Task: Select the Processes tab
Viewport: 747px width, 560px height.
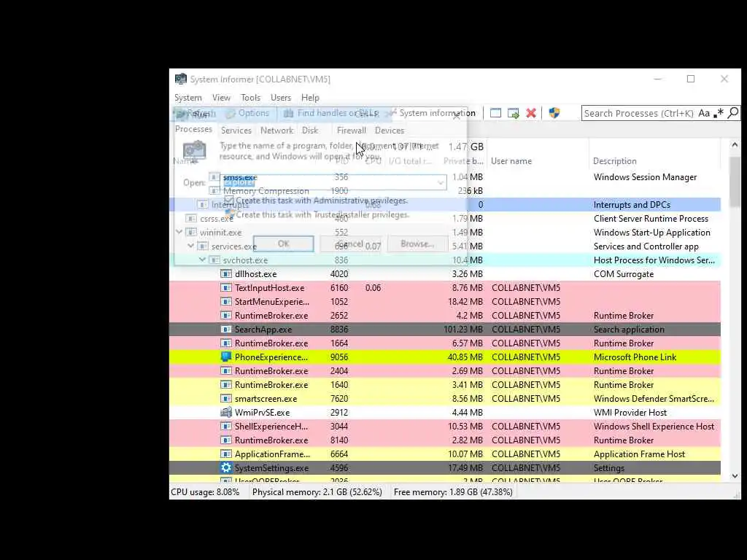Action: pyautogui.click(x=193, y=129)
